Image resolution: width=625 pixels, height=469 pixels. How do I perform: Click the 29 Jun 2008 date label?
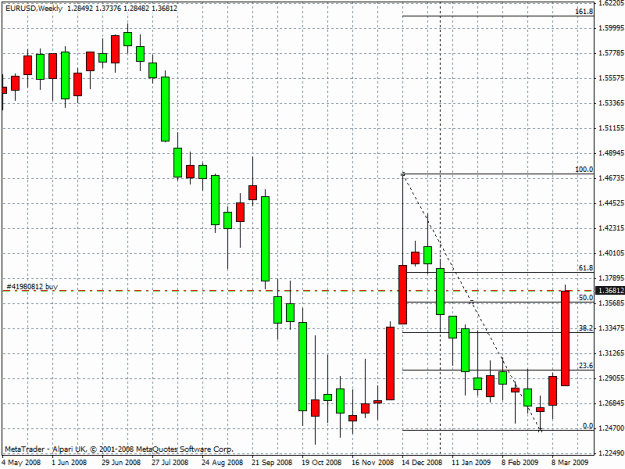pyautogui.click(x=121, y=462)
